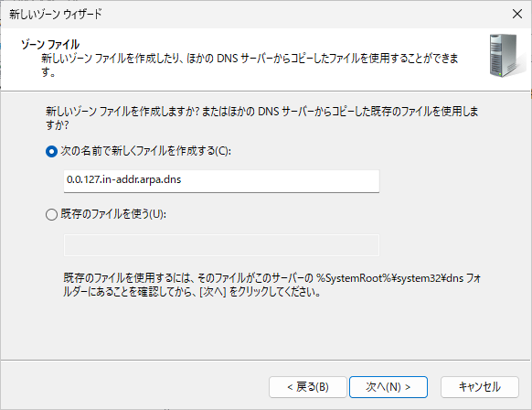532x410 pixels.
Task: Proceed with 次へ(N) button
Action: tap(388, 387)
